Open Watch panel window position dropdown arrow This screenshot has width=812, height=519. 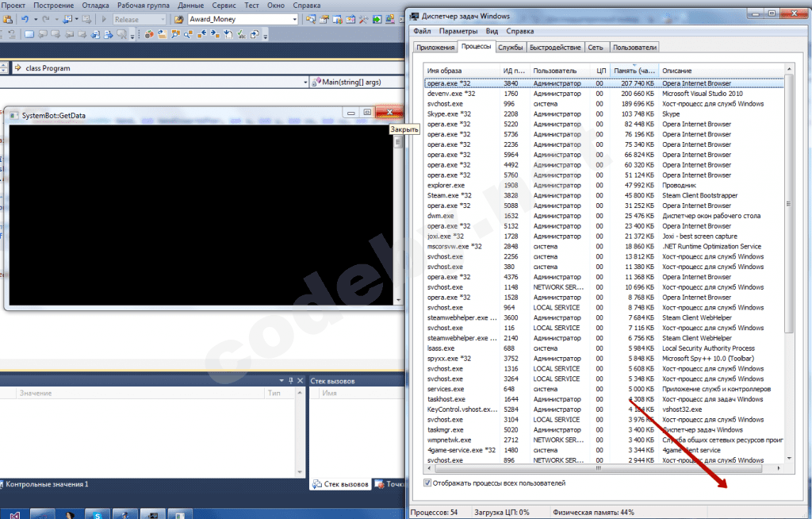pyautogui.click(x=282, y=381)
